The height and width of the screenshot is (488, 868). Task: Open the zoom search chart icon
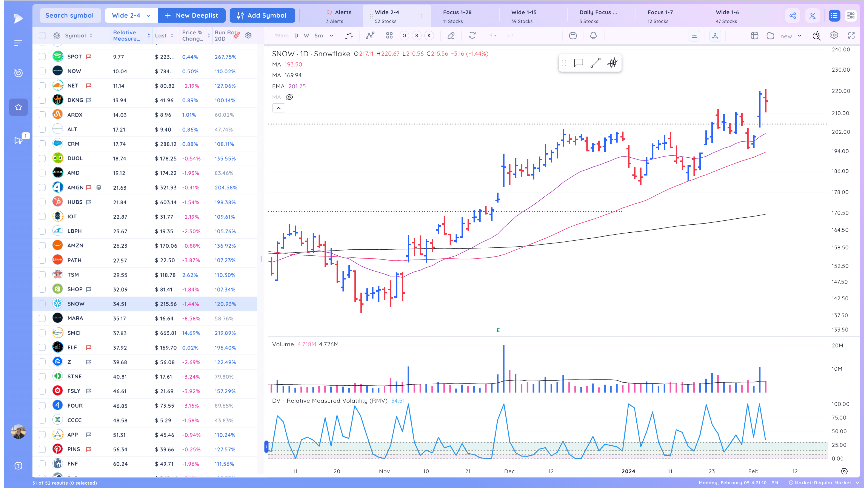816,36
